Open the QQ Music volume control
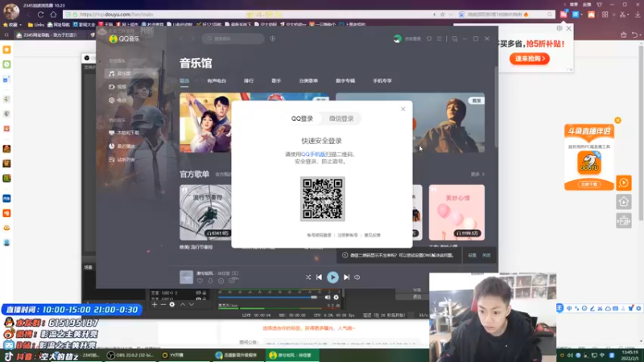 pos(357,278)
